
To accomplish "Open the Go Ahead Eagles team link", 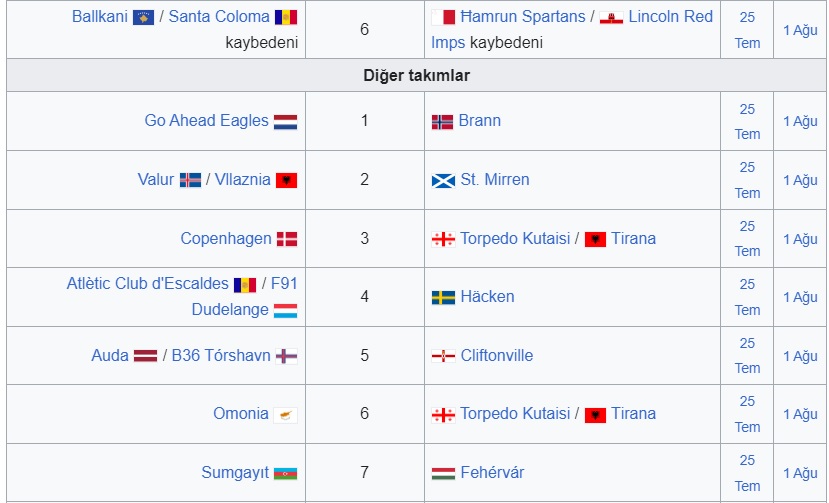I will 206,121.
